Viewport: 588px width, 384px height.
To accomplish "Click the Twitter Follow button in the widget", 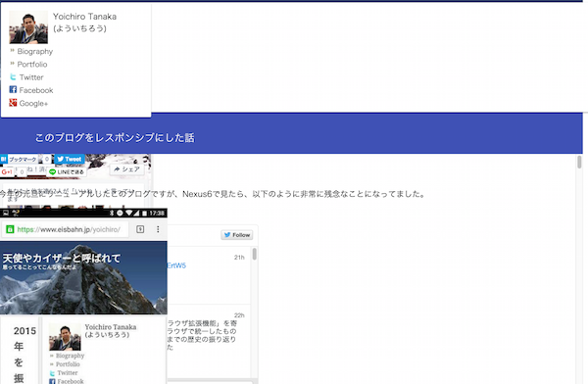I will 237,235.
